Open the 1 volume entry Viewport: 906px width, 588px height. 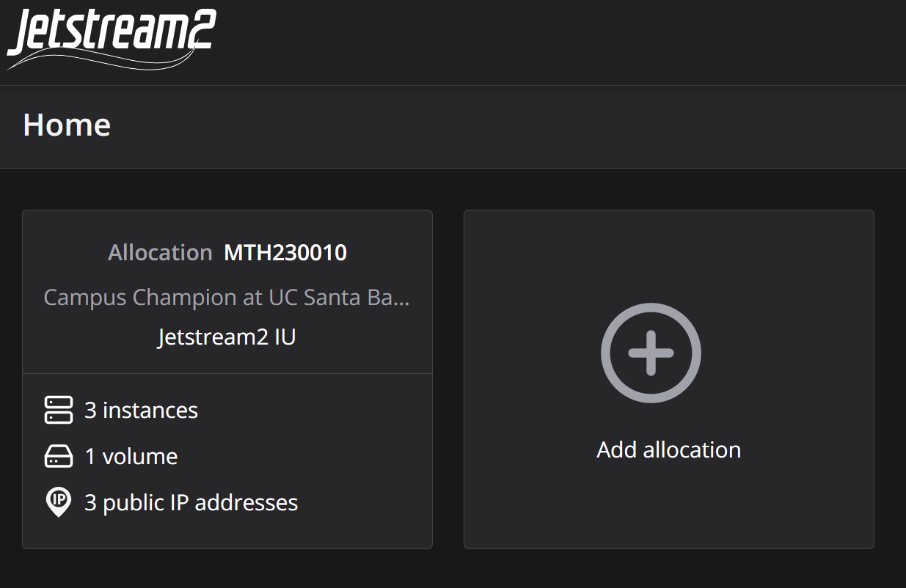[131, 457]
